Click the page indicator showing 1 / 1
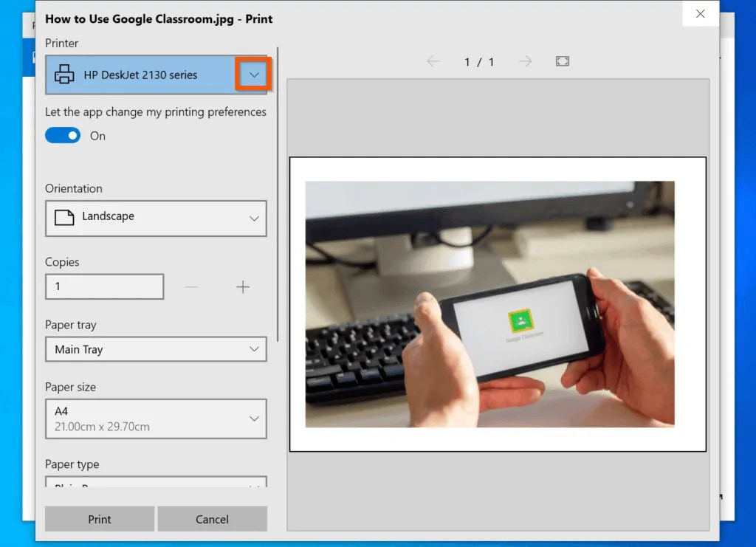The height and width of the screenshot is (547, 756). 478,62
